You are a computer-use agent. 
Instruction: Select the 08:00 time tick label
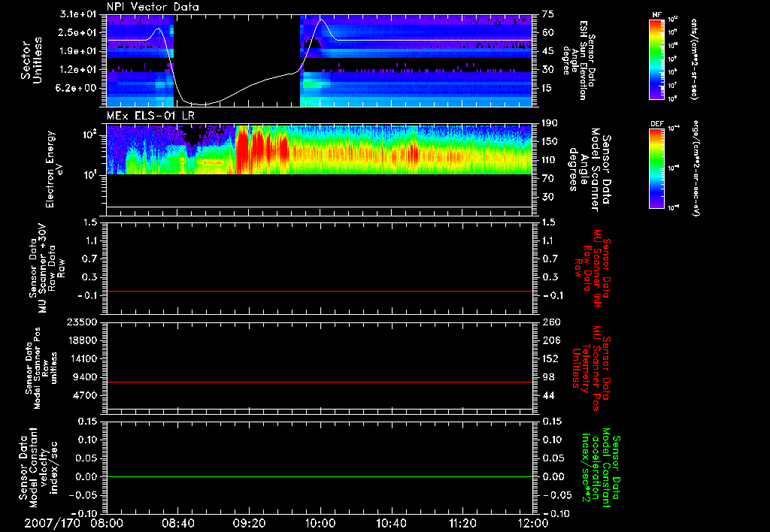pyautogui.click(x=107, y=523)
